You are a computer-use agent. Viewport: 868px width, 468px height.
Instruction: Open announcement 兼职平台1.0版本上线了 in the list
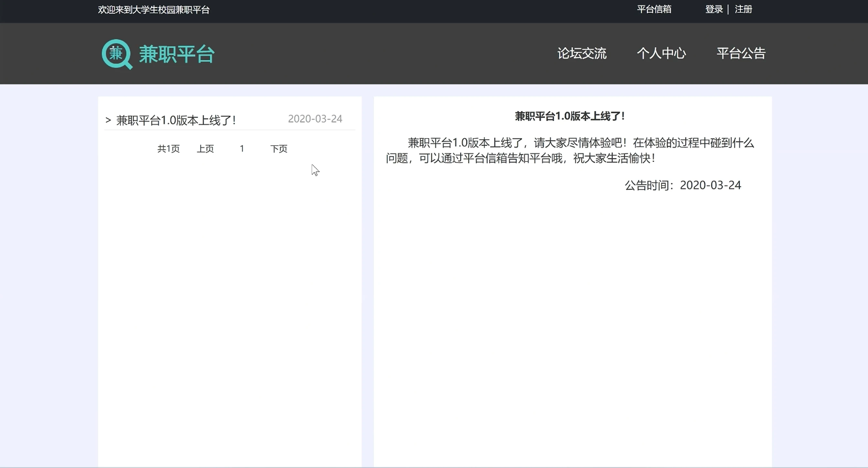pos(176,120)
